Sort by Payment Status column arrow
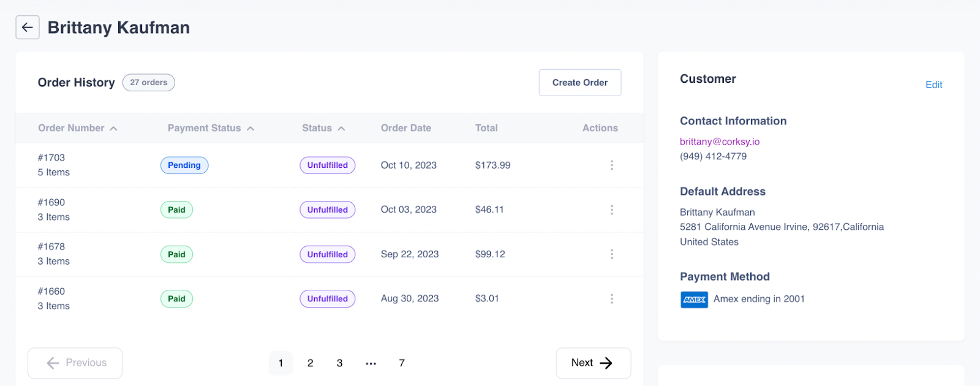Viewport: 980px width, 386px height. coord(251,129)
